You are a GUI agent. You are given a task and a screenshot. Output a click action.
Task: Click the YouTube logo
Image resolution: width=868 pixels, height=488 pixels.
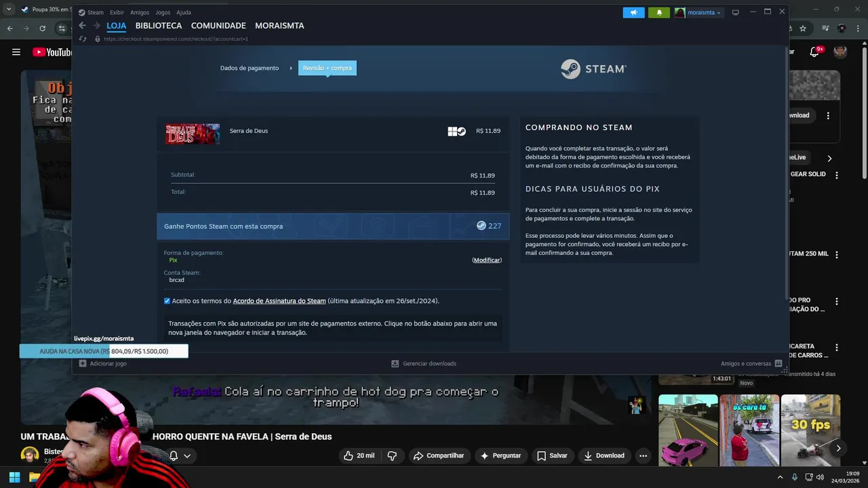click(x=52, y=52)
